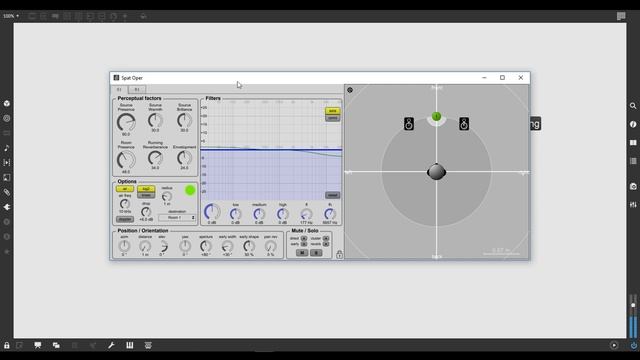Click the Source Brilliance knob
This screenshot has width=640, height=360.
click(184, 120)
